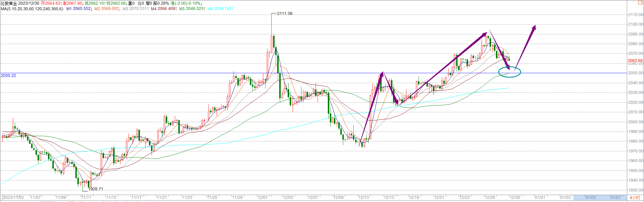644x202 pixels.
Task: Click the M1 2065.552 moving average label
Action: (79, 9)
